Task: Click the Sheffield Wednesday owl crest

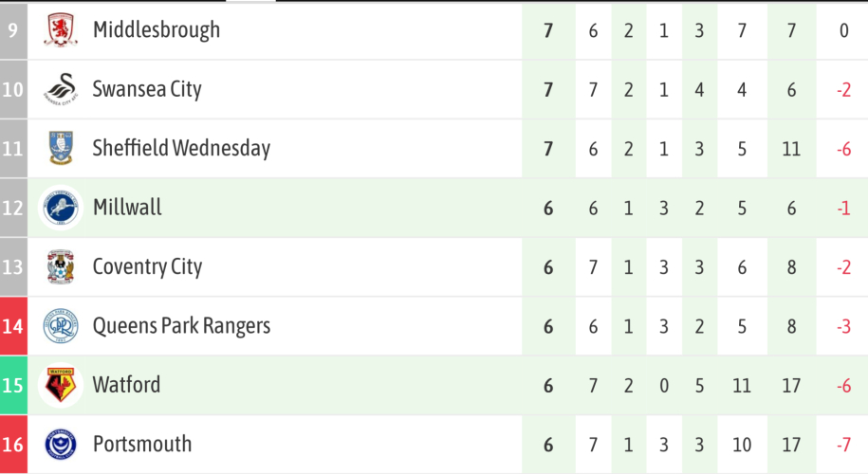Action: point(62,148)
